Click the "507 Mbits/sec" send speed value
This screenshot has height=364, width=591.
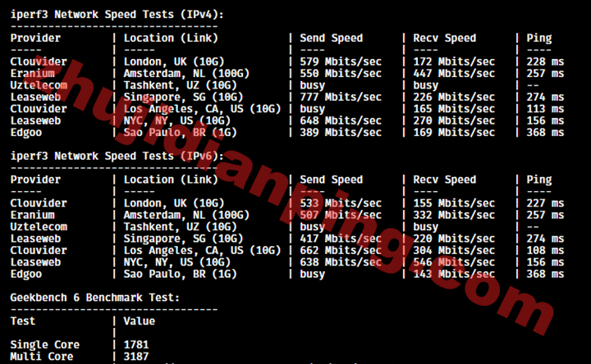(x=341, y=215)
